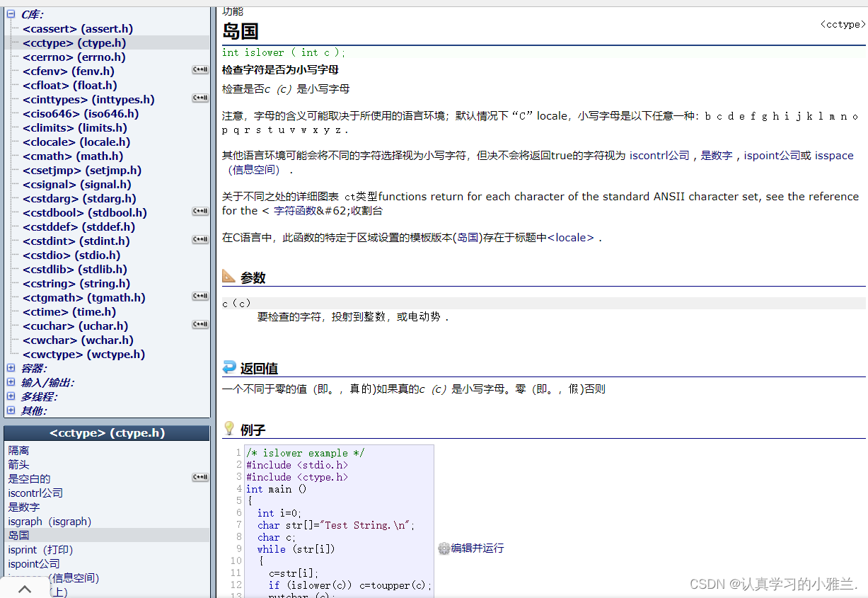Viewport: 868px width, 598px height.
Task: Expand the 容器 tree node
Action: pos(11,368)
